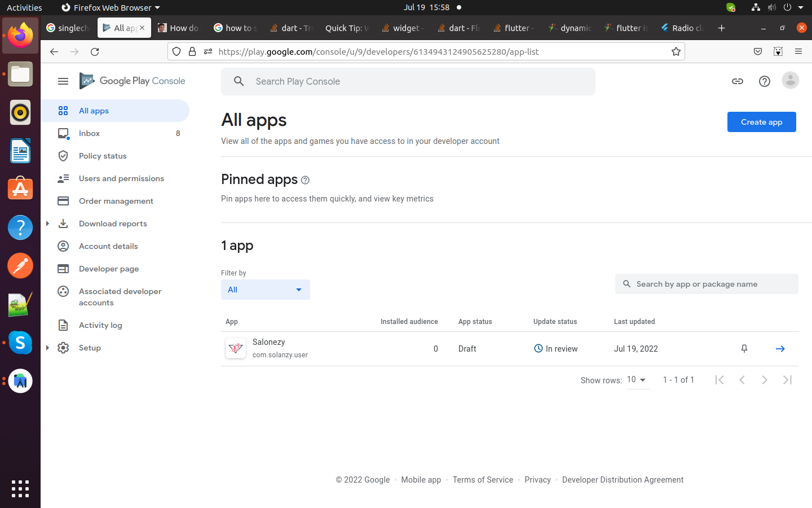Open Android Studio from the dock
The image size is (812, 508).
click(20, 381)
